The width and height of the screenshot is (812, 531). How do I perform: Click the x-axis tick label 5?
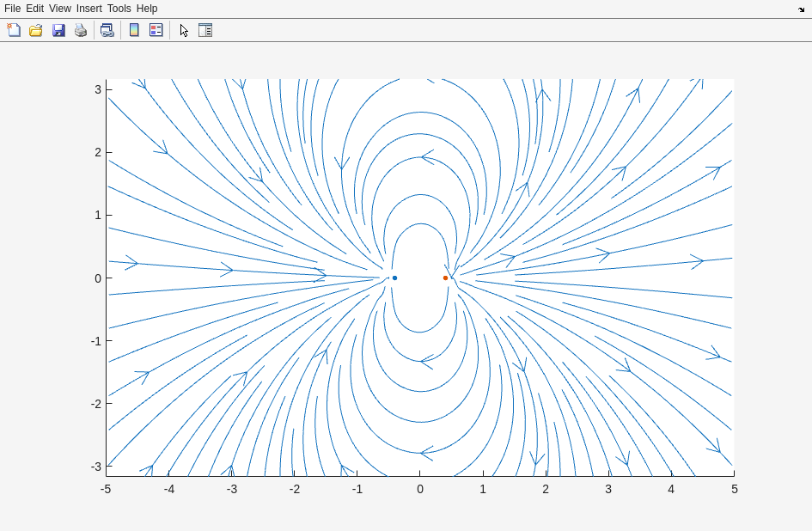point(735,489)
